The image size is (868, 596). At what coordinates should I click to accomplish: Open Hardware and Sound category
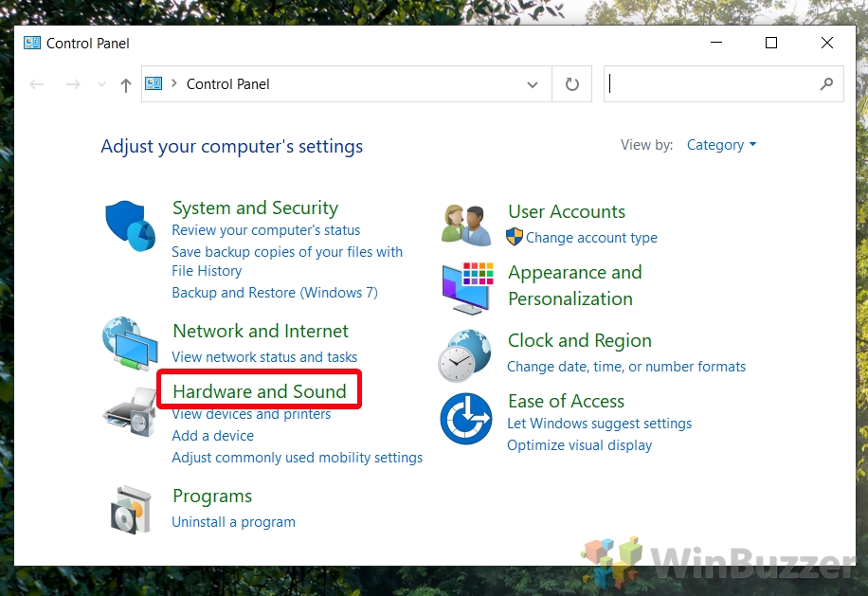[260, 391]
